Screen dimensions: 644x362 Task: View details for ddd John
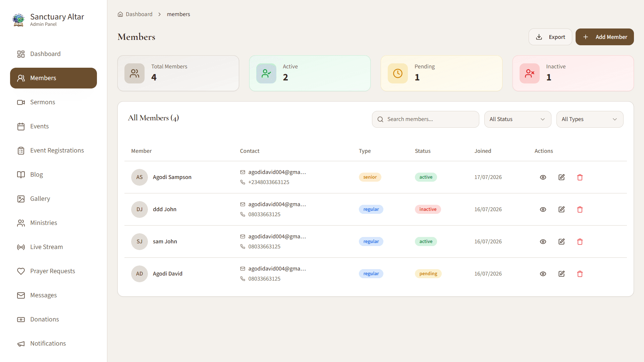click(543, 209)
